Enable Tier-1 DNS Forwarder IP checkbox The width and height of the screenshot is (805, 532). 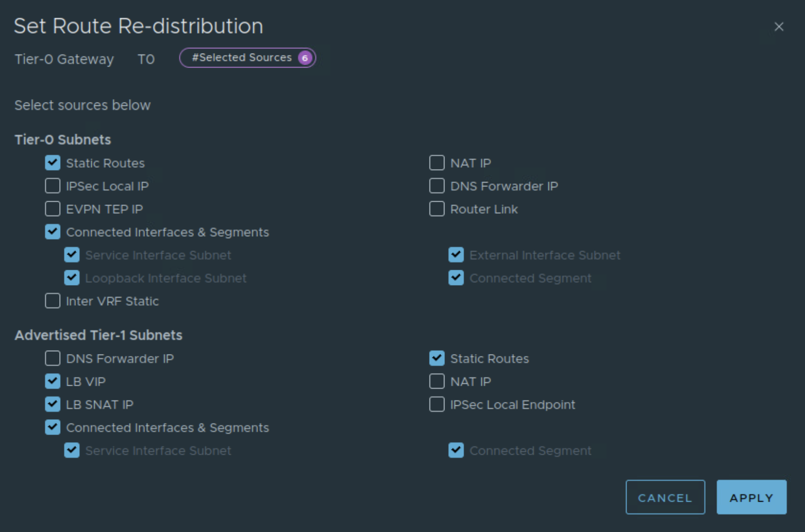[53, 359]
